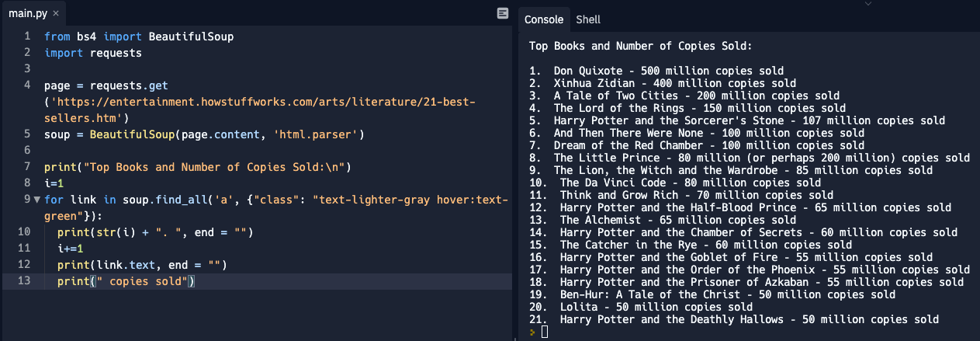Expand the chevron above the console panel
Image resolution: width=980 pixels, height=341 pixels.
(x=867, y=5)
